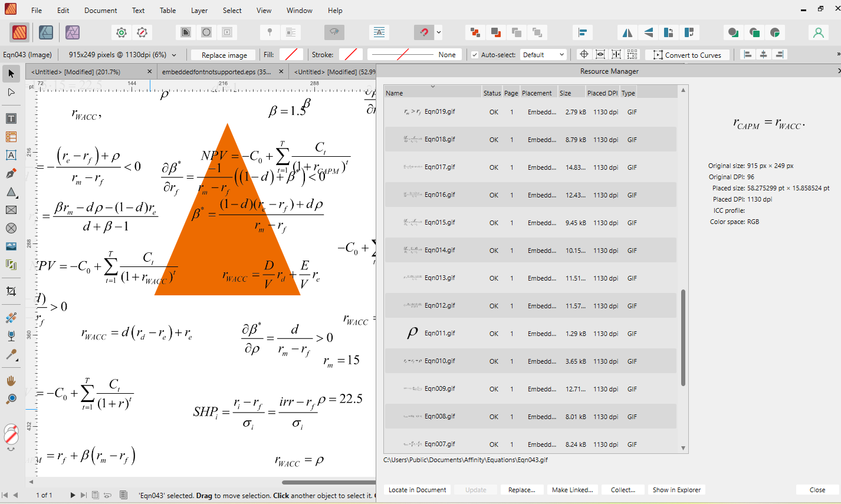Open the Account icon in toolbar
Image resolution: width=841 pixels, height=504 pixels.
(818, 32)
